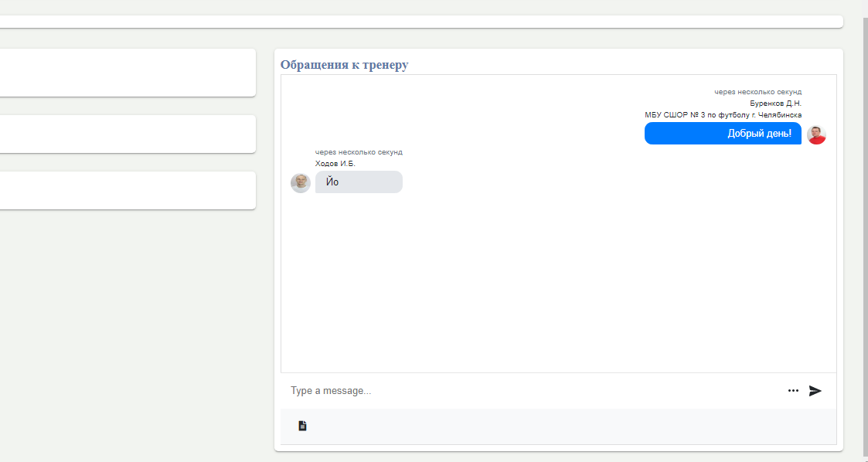
Task: Click the timestamp above Ходов's message
Action: click(359, 152)
